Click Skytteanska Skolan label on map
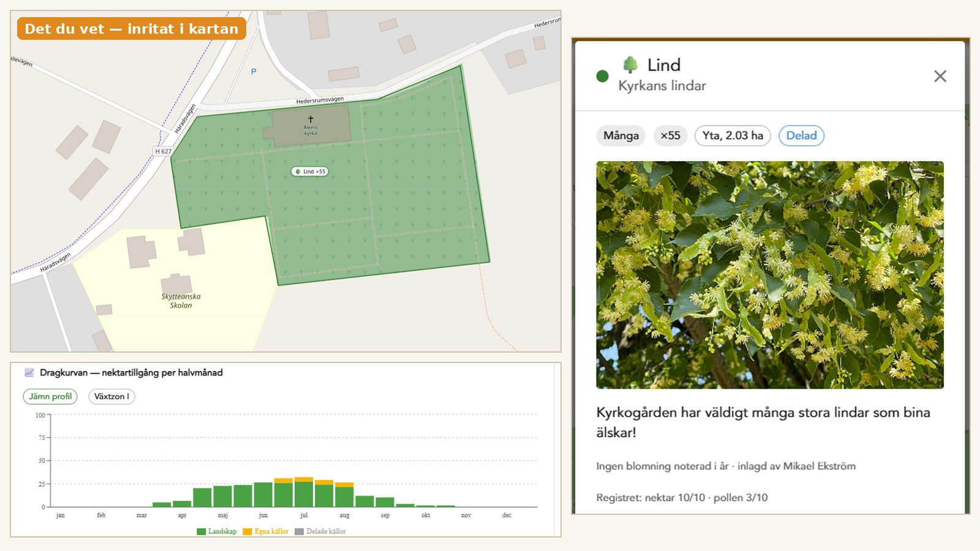Screen dimensions: 980x551 coord(181,301)
